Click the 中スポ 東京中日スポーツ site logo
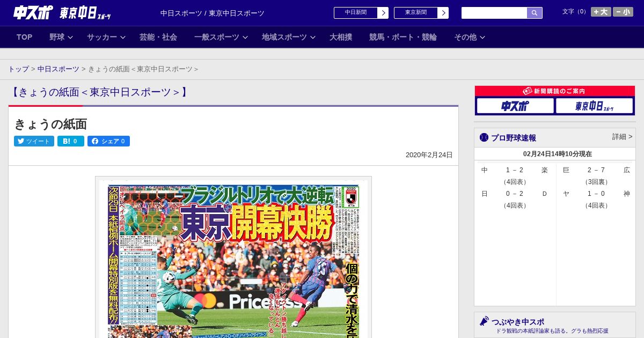Screen dimensions: 644x338 pos(62,13)
